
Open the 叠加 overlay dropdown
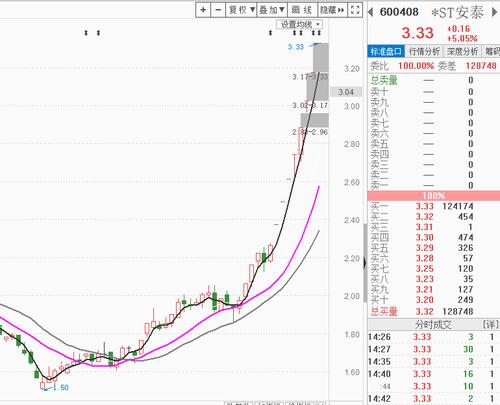point(272,10)
